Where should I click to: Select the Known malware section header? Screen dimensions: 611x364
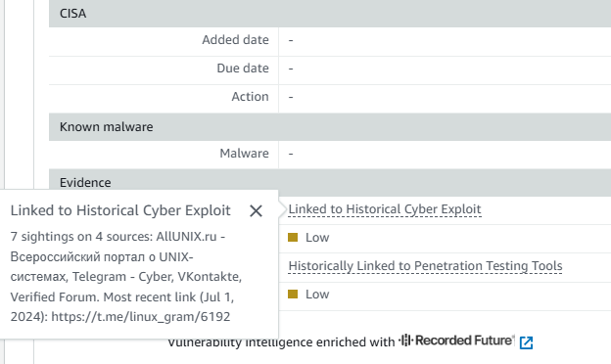tap(330, 127)
